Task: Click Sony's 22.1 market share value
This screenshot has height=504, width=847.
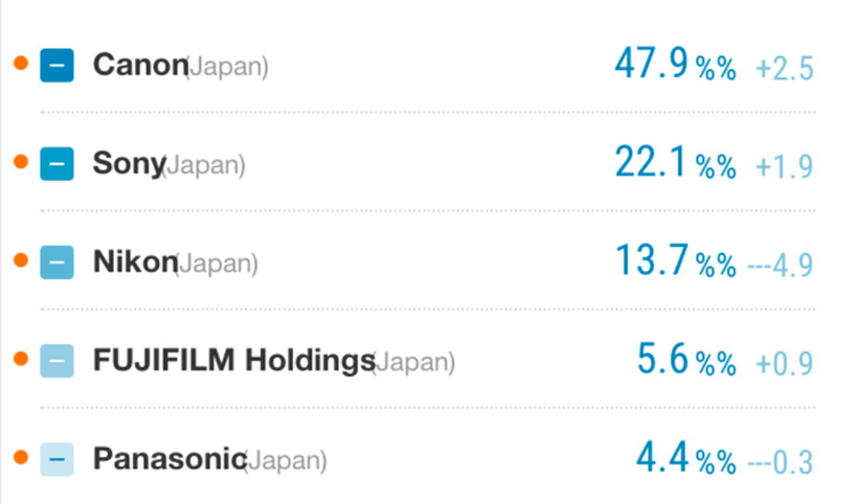Action: [x=651, y=162]
